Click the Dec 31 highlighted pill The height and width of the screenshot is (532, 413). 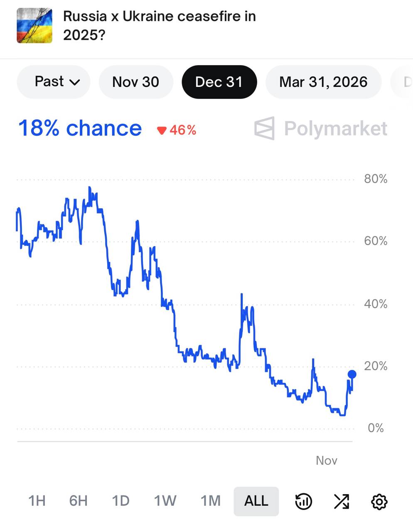pos(219,82)
